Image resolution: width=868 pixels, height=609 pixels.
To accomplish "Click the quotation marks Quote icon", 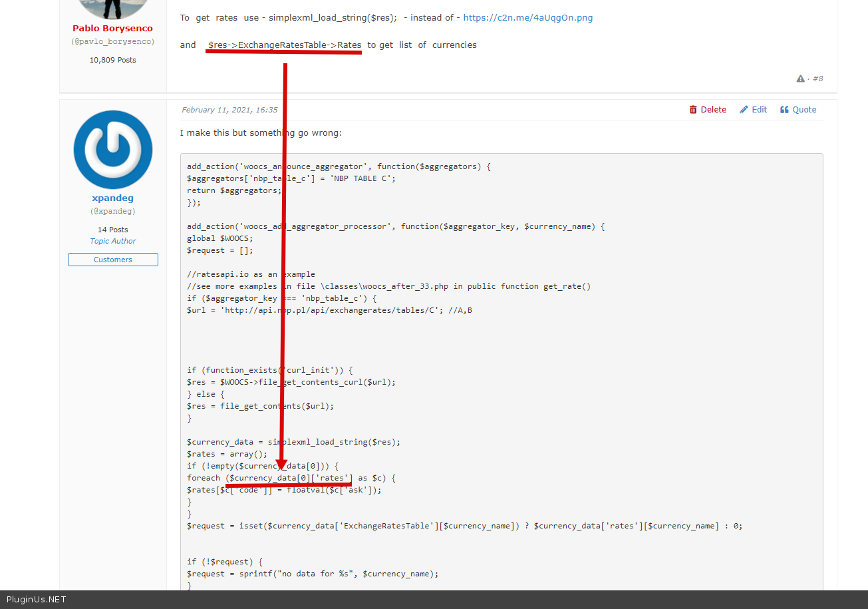I will pos(784,110).
